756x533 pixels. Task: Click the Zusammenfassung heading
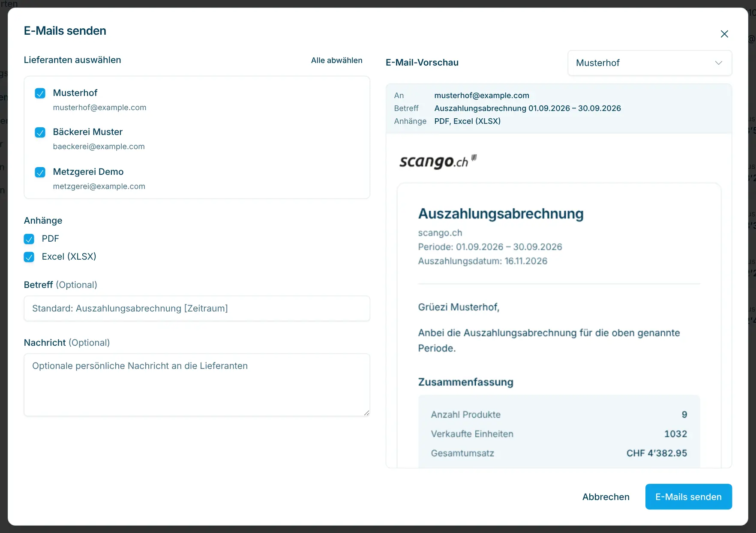click(465, 382)
